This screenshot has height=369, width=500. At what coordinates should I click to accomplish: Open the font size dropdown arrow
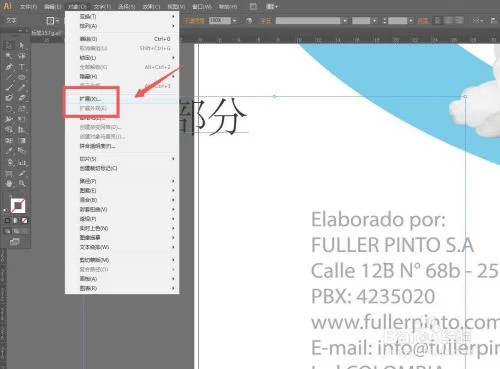[x=411, y=21]
